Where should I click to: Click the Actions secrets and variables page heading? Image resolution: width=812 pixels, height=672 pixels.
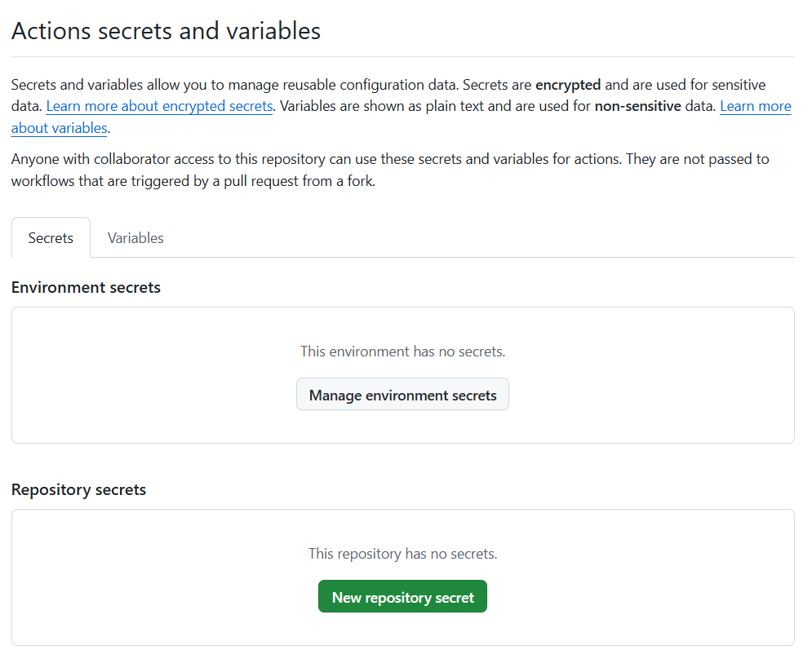(166, 31)
